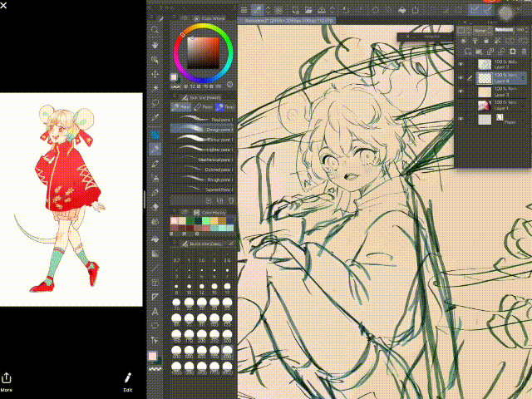Click the trash icon to delete layer
Image resolution: width=532 pixels, height=399 pixels.
[x=524, y=52]
